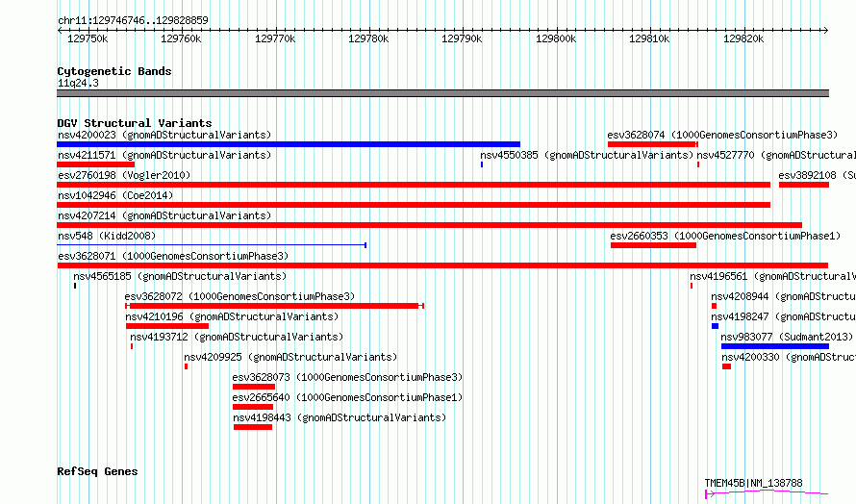This screenshot has height=504, width=856.
Task: Select the nsv4565185 variant label
Action: point(180,276)
